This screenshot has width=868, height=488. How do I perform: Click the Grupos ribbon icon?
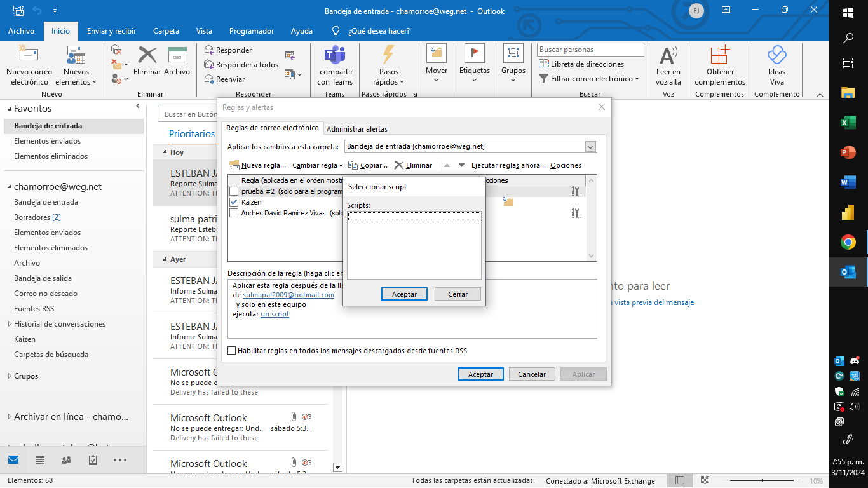513,53
